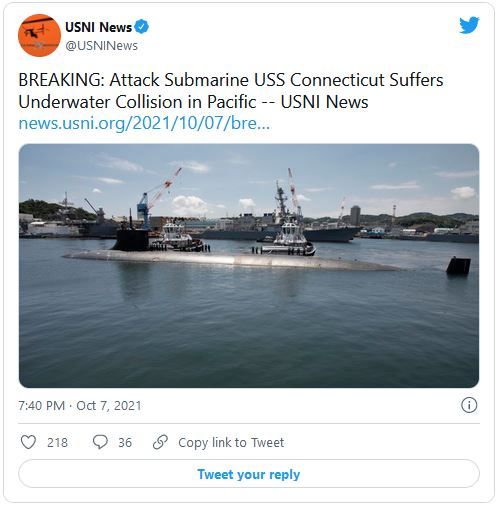
Task: Click the blue verified badge
Action: [142, 27]
